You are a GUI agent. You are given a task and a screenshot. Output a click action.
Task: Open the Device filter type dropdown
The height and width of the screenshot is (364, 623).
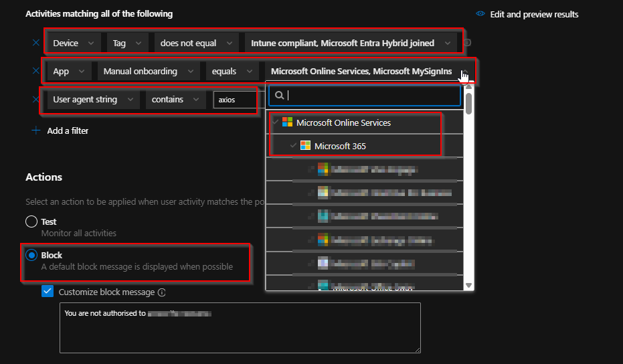pos(74,43)
